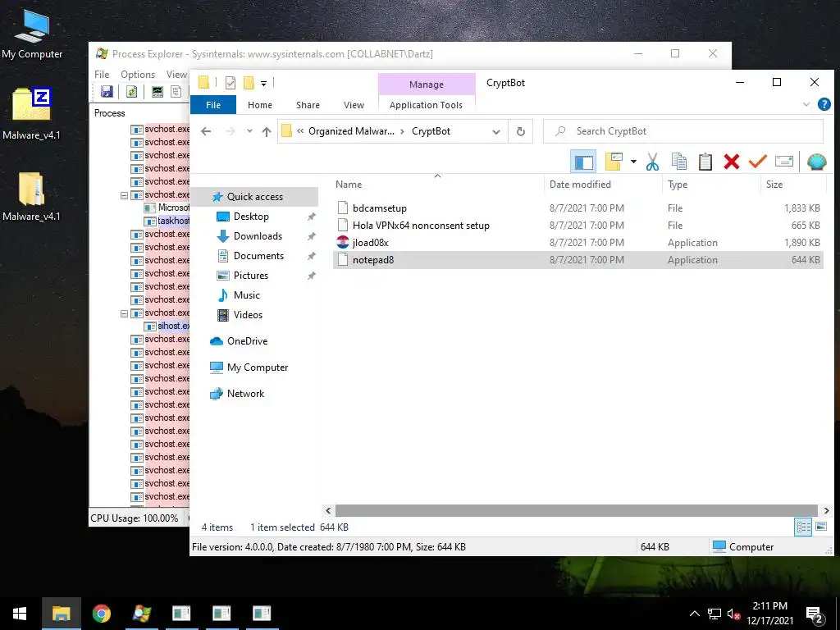Switch to Large icons view layout

[820, 527]
